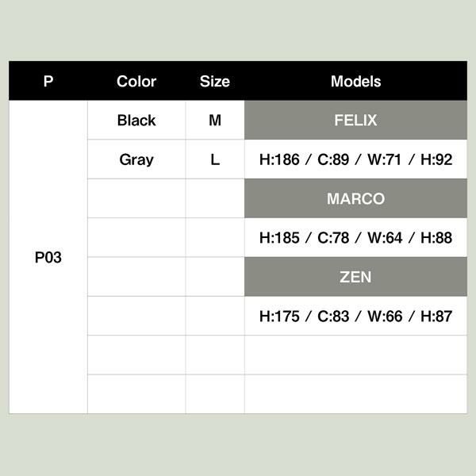Select the FELIX model name row
The height and width of the screenshot is (476, 476).
point(355,121)
